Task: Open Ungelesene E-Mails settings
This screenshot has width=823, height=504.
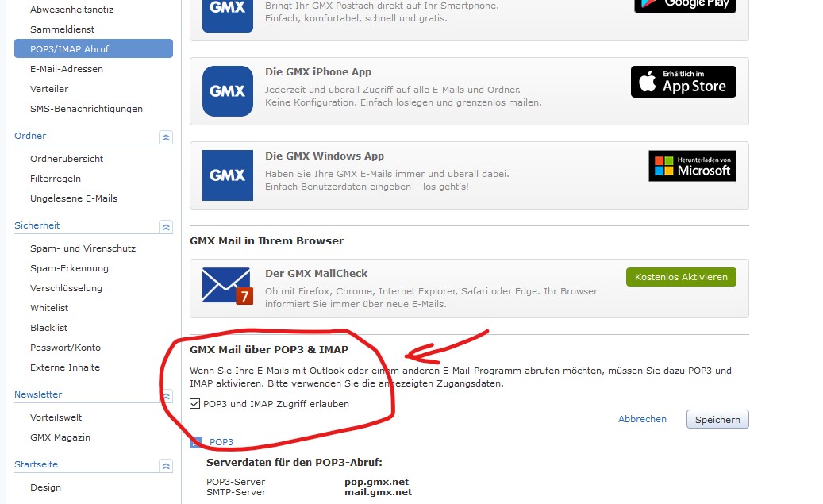Action: (74, 198)
